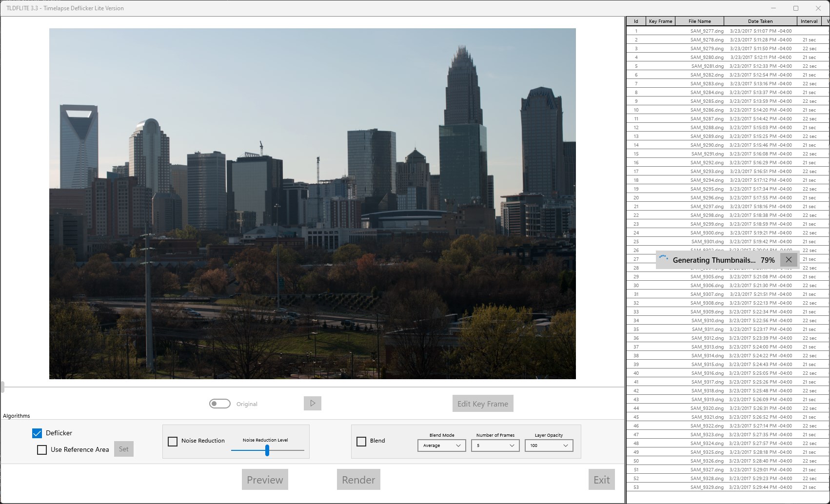830x504 pixels.
Task: Sort by the Interval column header
Action: 809,21
